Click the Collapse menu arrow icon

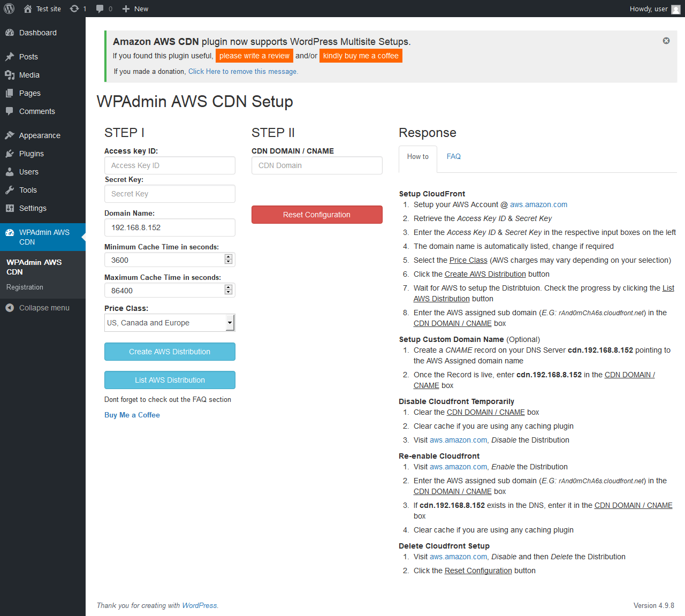tap(10, 308)
